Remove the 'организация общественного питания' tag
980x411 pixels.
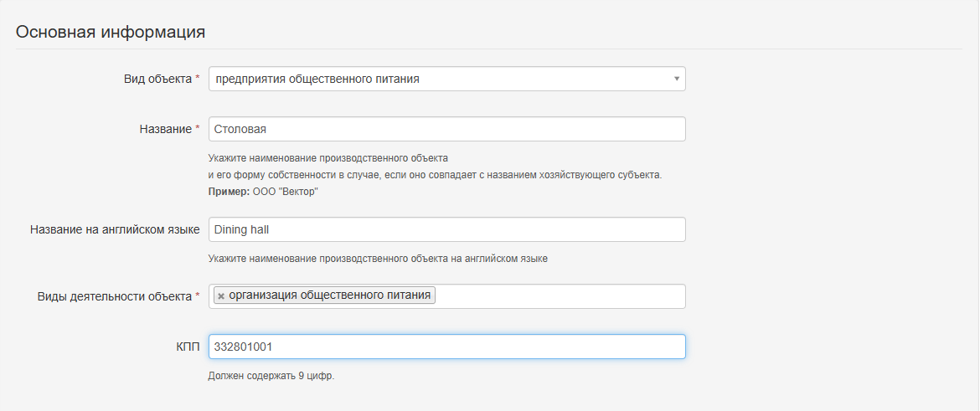tap(221, 296)
